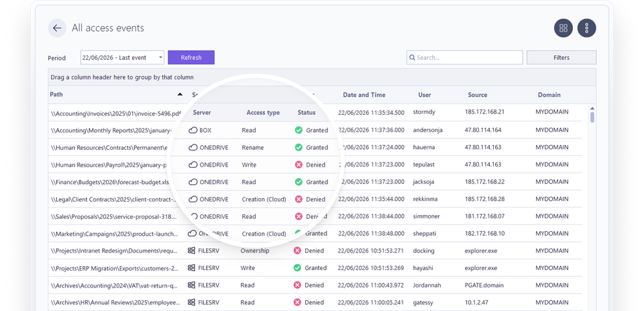Sort by the Server column header

pos(202,113)
